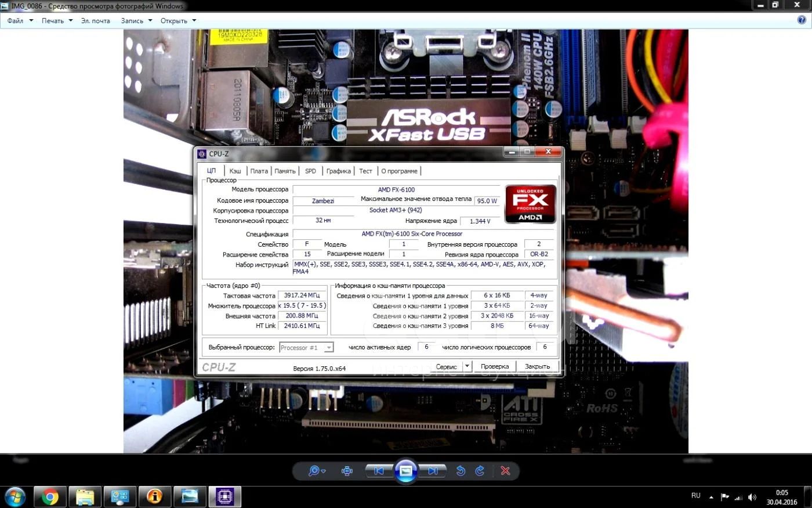Click the Проверка button in CPU-Z
The image size is (812, 508).
click(x=494, y=366)
